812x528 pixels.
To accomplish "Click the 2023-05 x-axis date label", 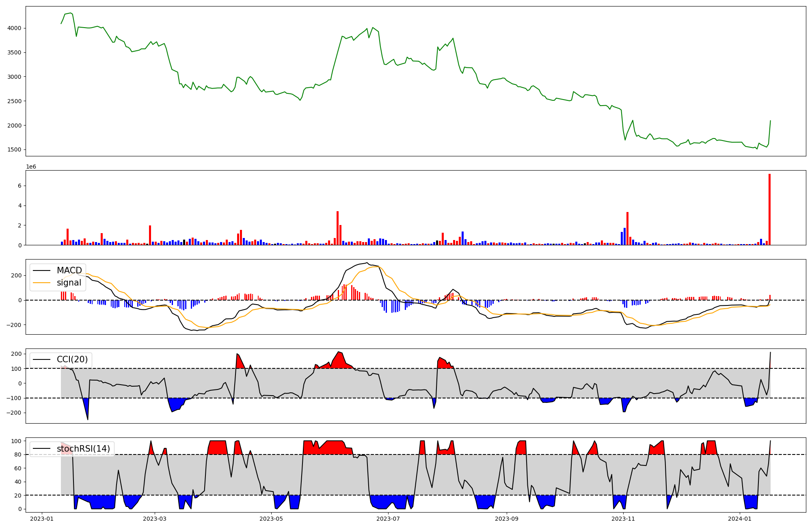I will 271,519.
